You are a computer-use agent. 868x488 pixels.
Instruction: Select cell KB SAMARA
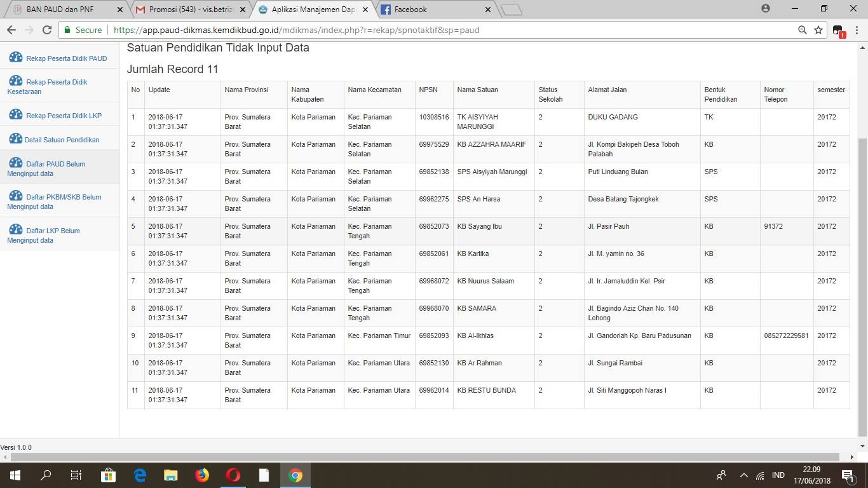[494, 313]
